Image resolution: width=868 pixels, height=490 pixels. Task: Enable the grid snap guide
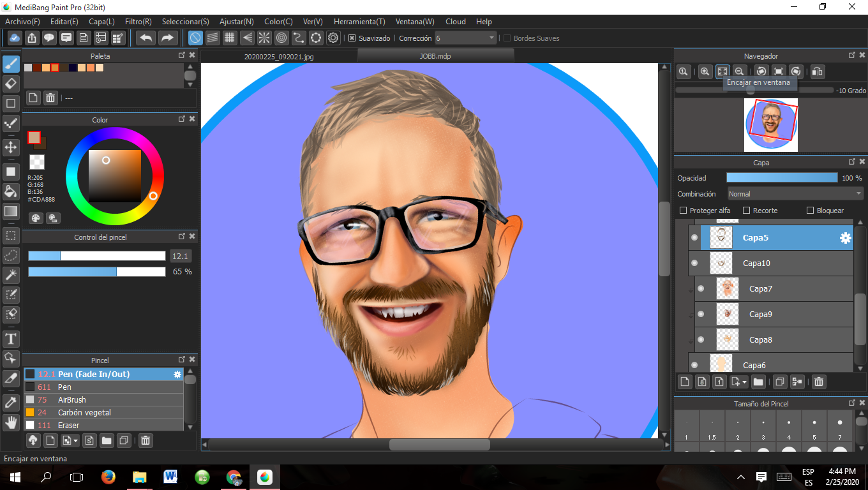[230, 38]
